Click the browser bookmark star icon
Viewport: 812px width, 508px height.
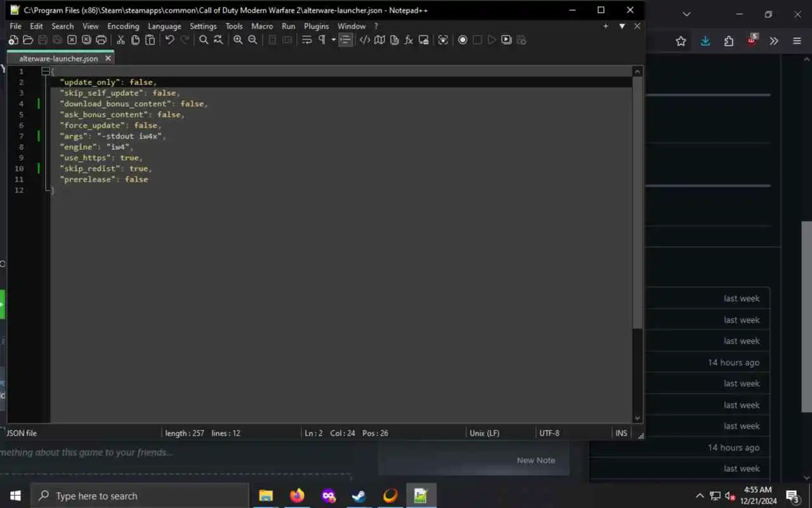click(x=681, y=41)
